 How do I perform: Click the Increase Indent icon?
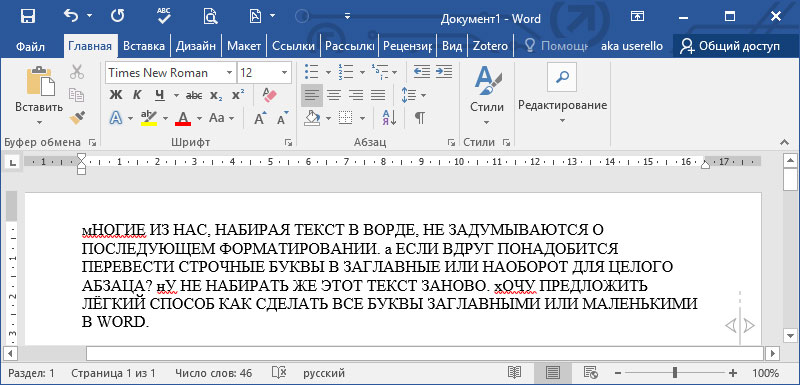[x=444, y=72]
